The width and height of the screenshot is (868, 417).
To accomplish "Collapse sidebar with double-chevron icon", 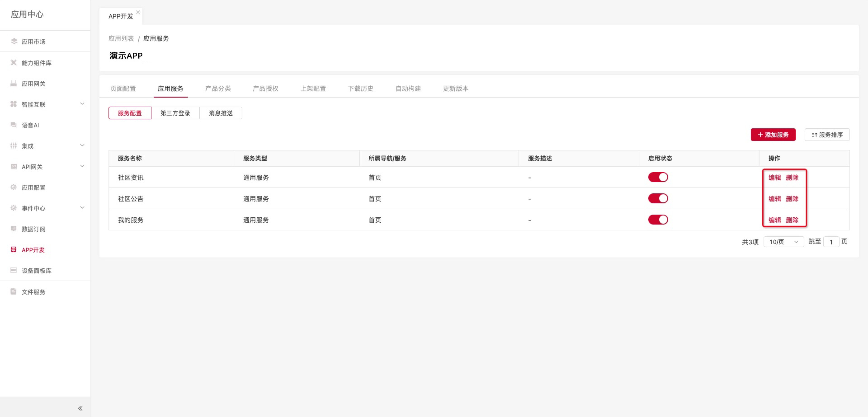I will (80, 408).
